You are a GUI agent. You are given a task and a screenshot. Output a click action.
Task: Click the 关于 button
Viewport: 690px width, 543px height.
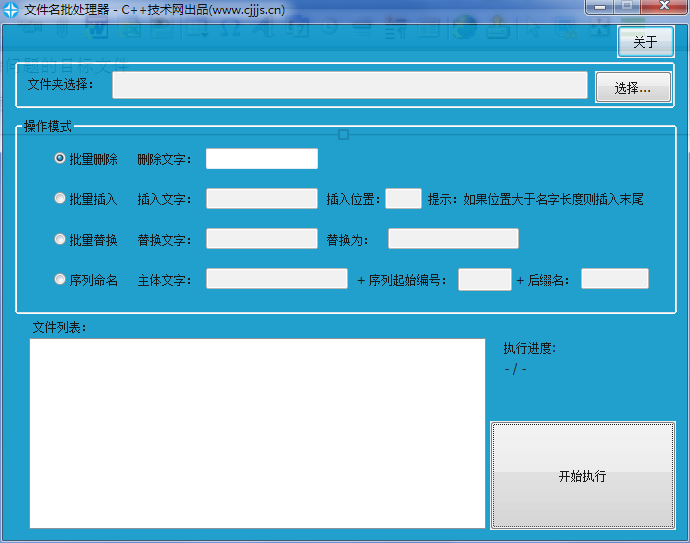click(x=646, y=42)
